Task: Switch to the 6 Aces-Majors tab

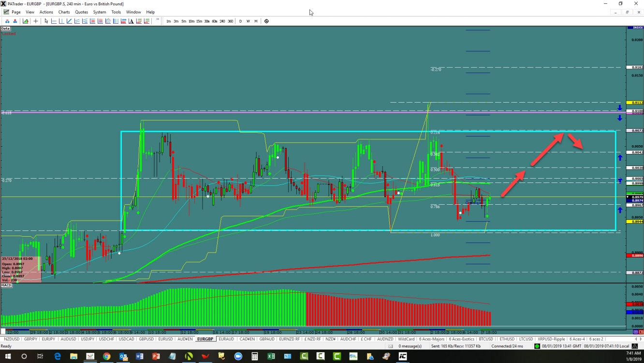Action: (x=432, y=339)
